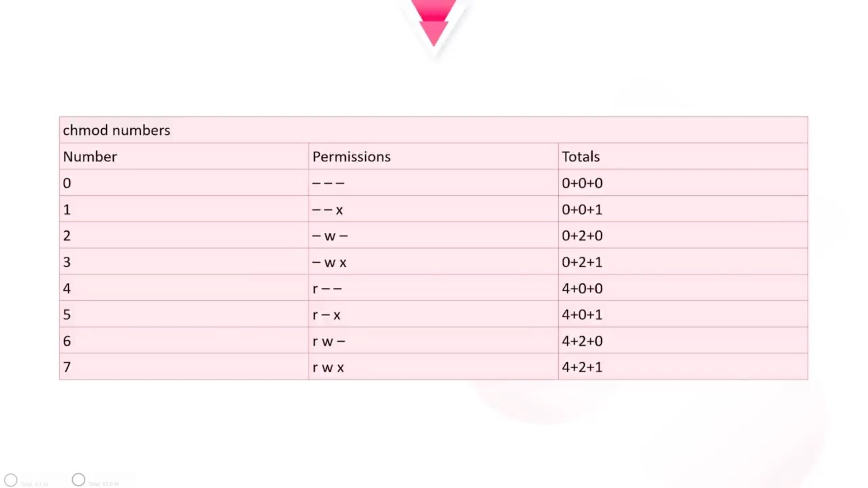
Task: Click the 'chmod numbers' table title
Action: pyautogui.click(x=116, y=130)
